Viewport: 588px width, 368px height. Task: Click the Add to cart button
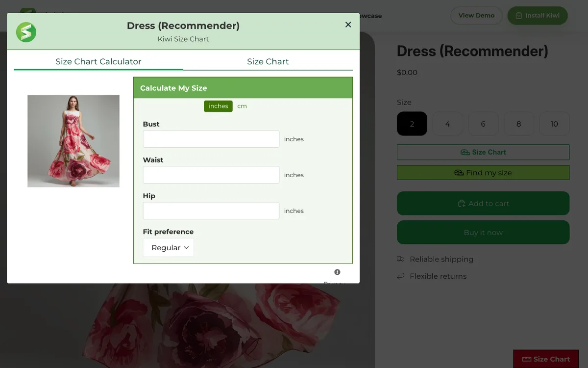[x=483, y=203]
